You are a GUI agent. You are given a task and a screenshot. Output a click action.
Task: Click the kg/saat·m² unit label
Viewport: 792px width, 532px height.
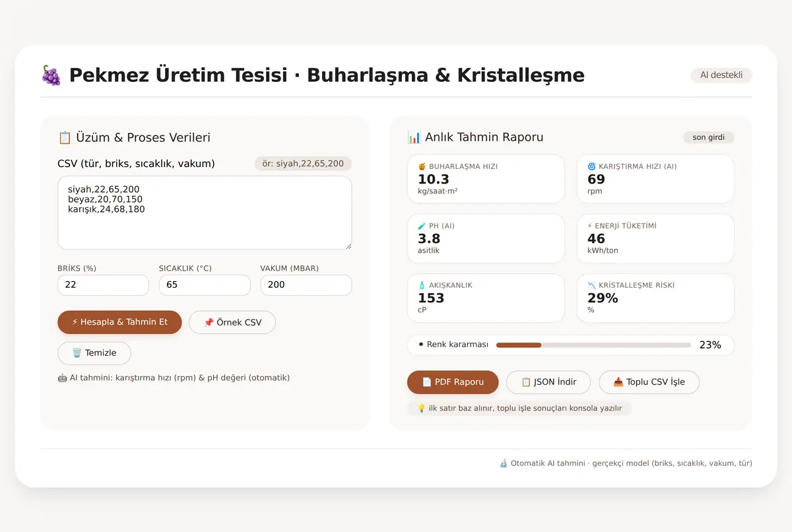coord(438,191)
